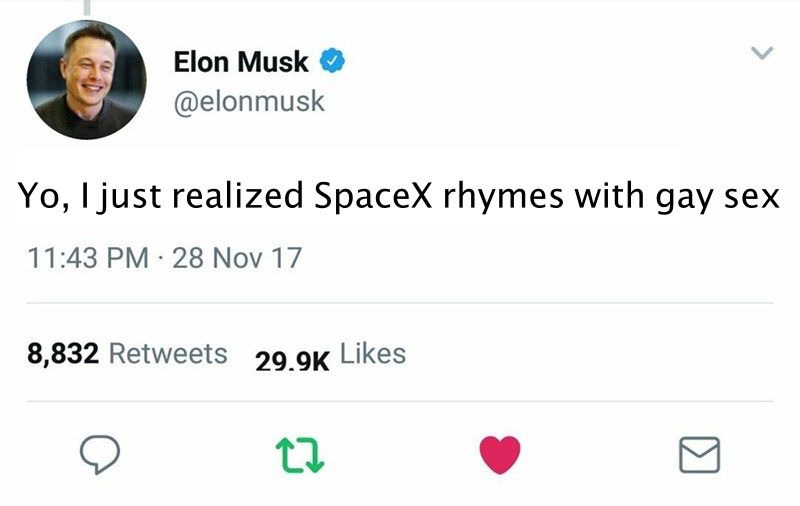Open the round profile avatar photo

[86, 80]
